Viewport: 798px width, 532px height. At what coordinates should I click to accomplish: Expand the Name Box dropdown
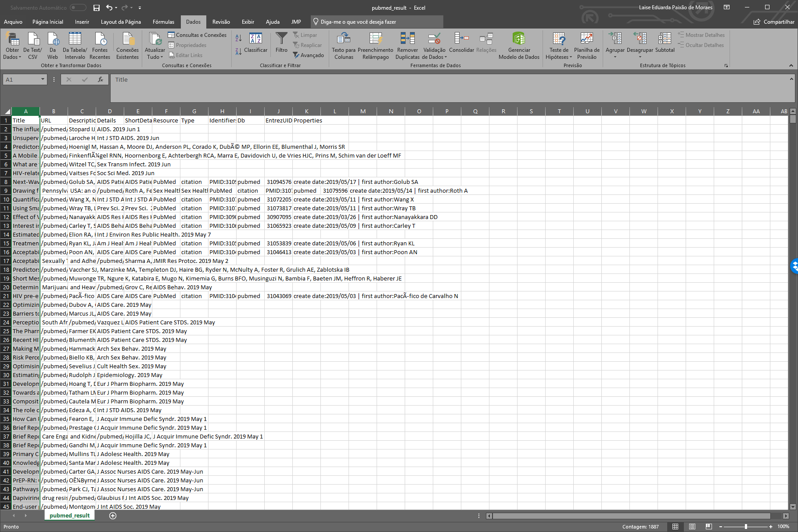coord(43,79)
